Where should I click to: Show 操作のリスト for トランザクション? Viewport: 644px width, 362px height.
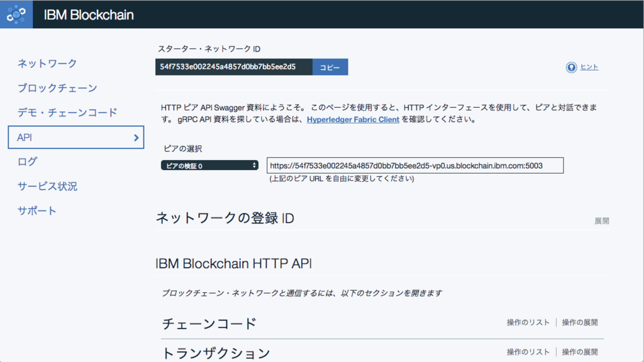[528, 352]
